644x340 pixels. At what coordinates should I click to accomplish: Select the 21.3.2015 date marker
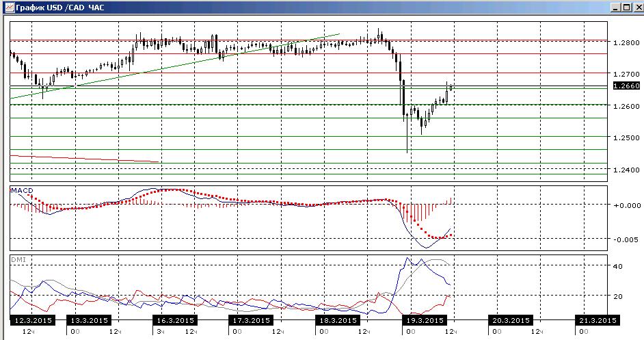point(598,320)
